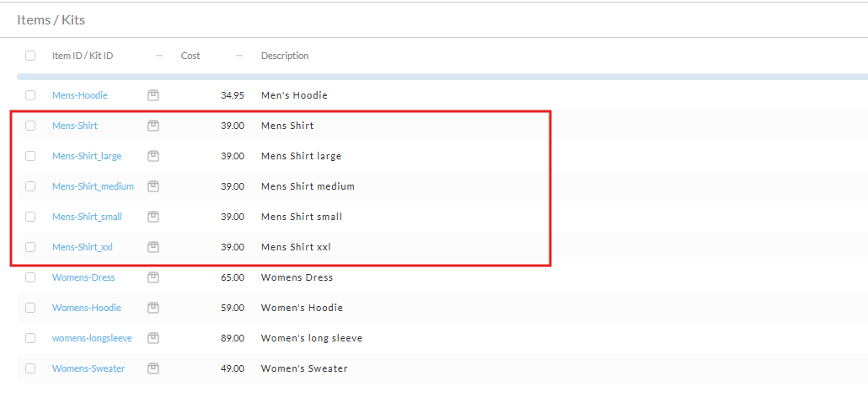Open the Mens-Hoodie item link
The height and width of the screenshot is (419, 868).
point(80,95)
